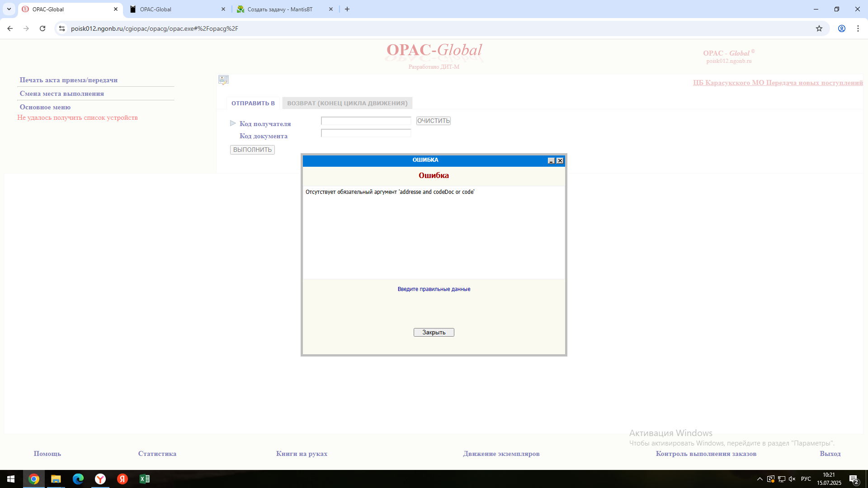This screenshot has height=488, width=868.
Task: Open browser tab search dropdown
Action: pyautogui.click(x=9, y=9)
